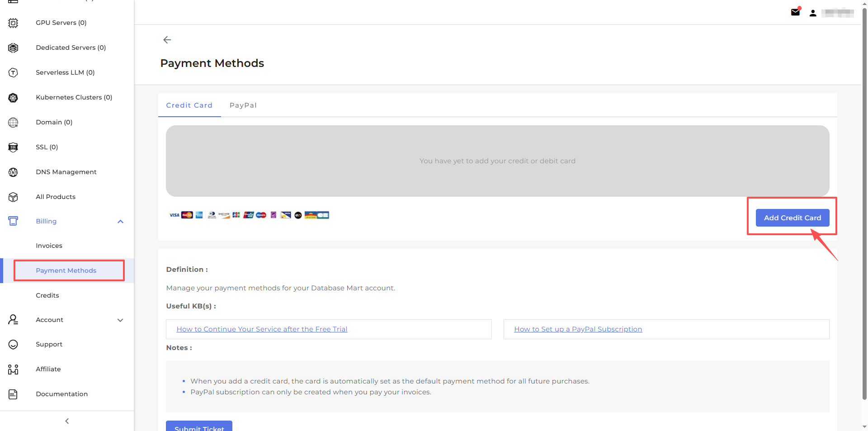Collapse the Billing section chevron

point(120,222)
